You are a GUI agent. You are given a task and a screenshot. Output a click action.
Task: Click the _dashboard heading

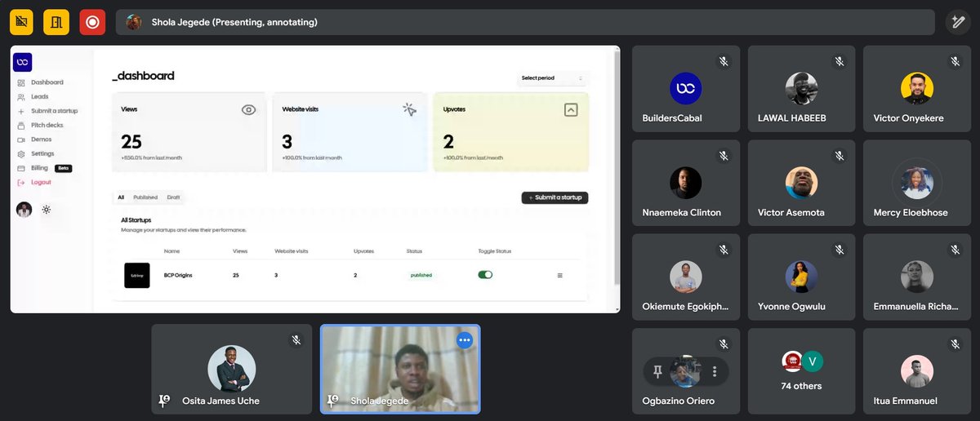pos(144,76)
